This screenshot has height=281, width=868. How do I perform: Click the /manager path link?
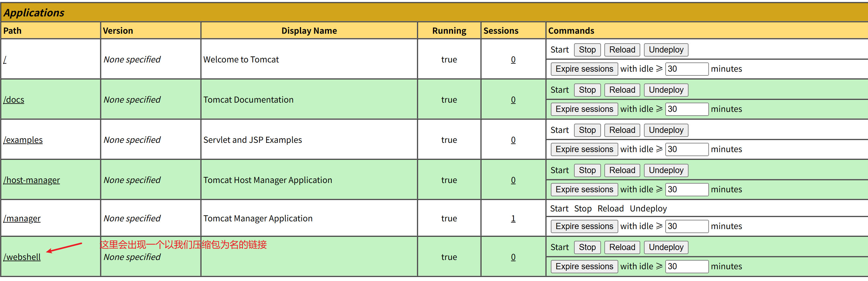(x=22, y=219)
